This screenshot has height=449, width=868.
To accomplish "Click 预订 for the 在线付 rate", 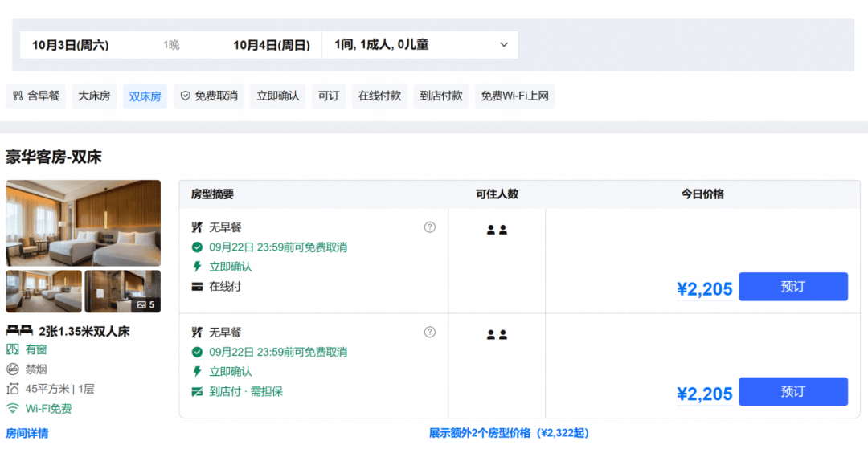I will (x=792, y=287).
